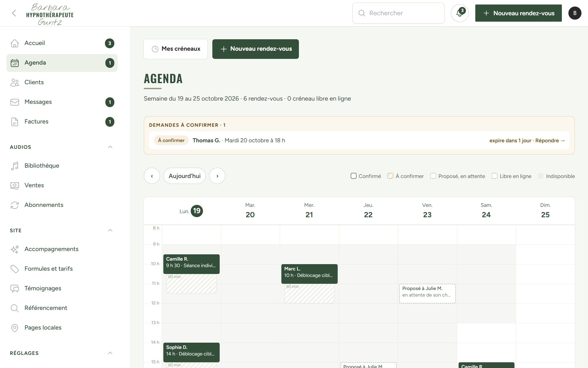Click the Rechercher search field
The height and width of the screenshot is (368, 588).
point(399,13)
